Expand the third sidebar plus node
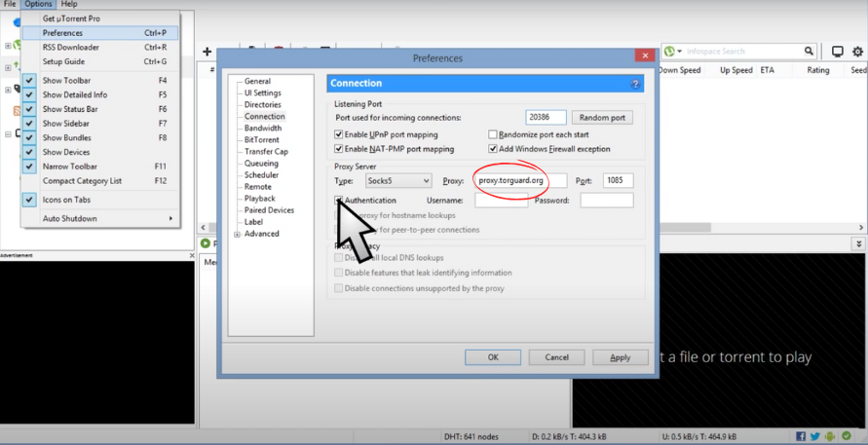The image size is (868, 445). point(8,90)
